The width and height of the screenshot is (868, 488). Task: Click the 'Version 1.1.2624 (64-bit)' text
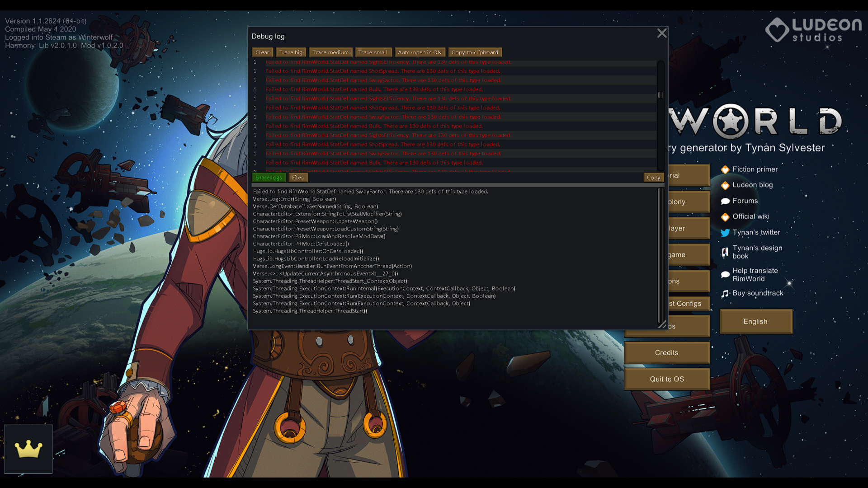(x=46, y=21)
